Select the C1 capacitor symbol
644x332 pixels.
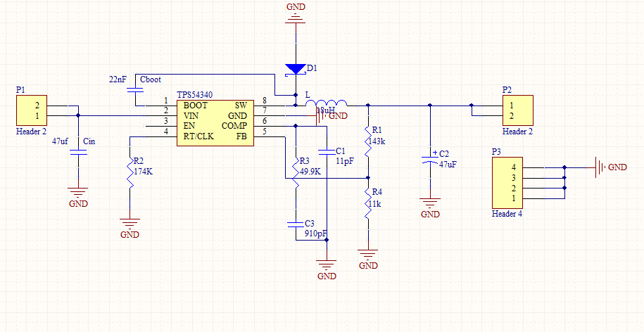tap(327, 153)
